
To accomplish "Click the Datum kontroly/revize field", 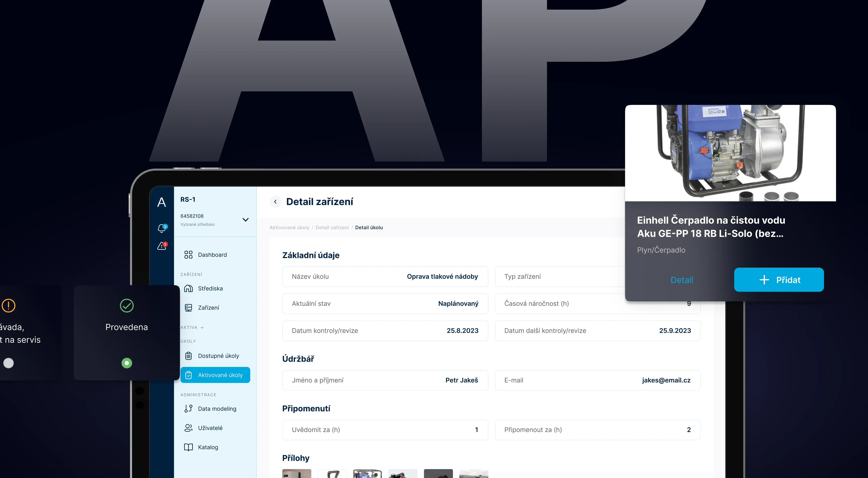I will point(385,330).
